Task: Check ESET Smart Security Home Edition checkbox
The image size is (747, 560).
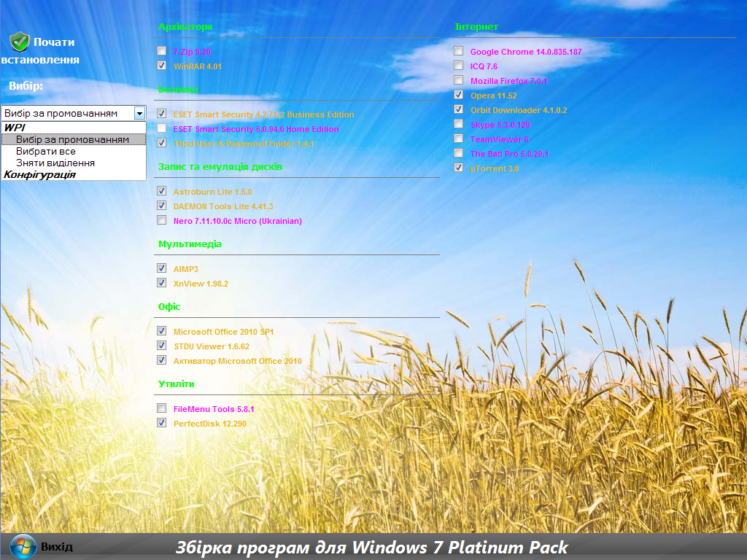Action: pos(161,128)
